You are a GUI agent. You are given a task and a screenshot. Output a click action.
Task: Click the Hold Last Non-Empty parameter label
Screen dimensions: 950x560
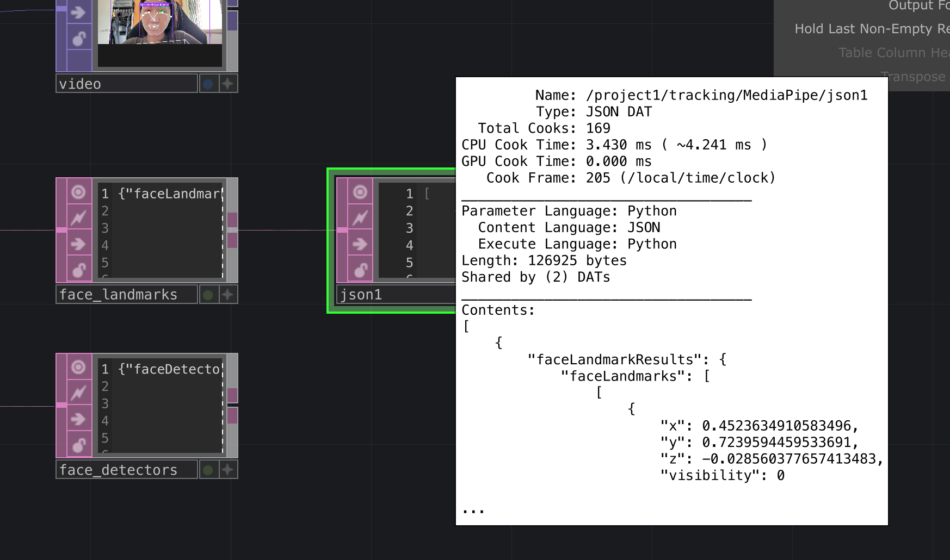871,29
